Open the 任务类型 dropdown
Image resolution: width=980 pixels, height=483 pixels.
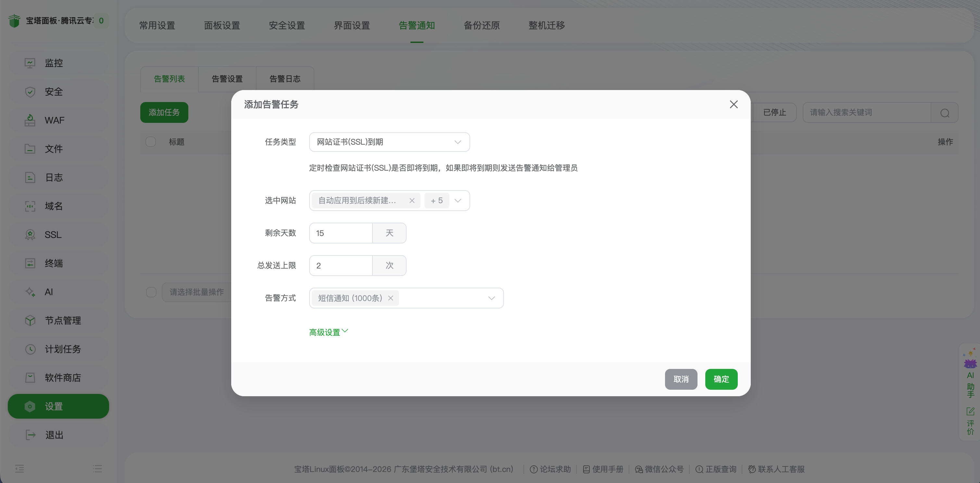pos(389,142)
